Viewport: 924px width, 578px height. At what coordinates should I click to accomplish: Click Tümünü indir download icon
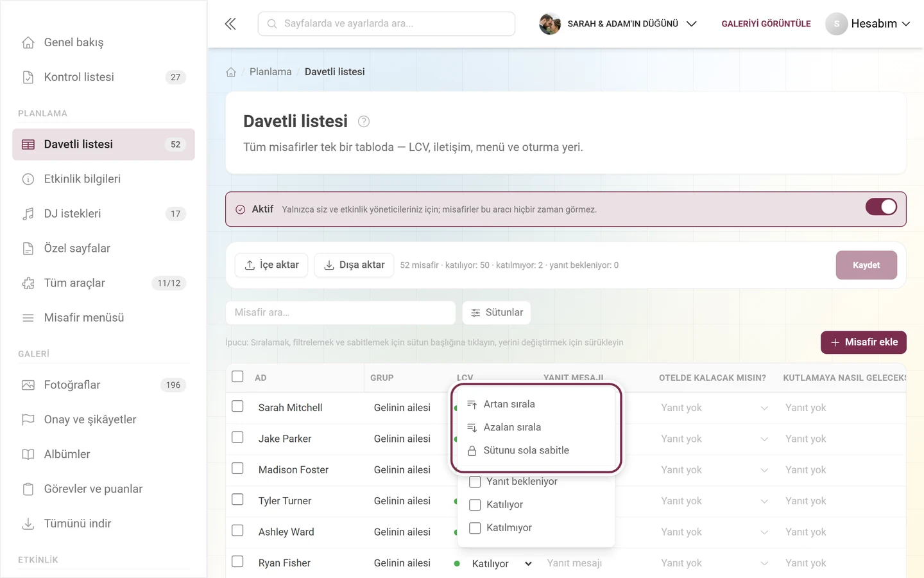[x=28, y=524]
